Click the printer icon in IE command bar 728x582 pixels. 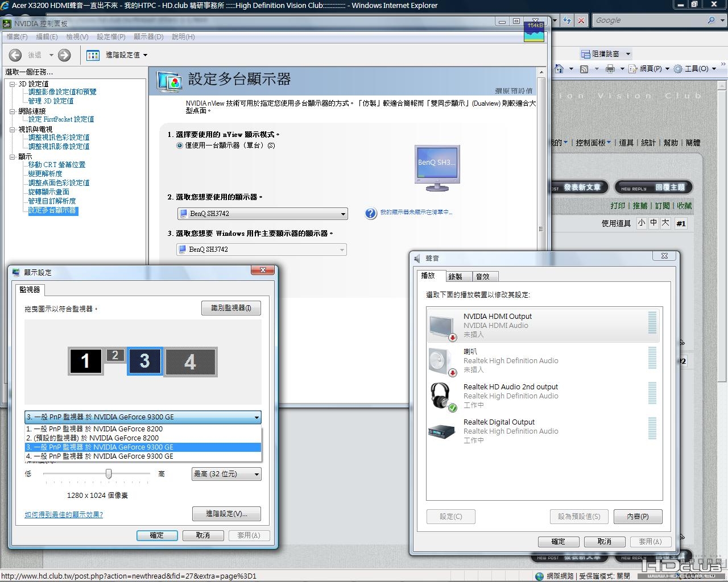[610, 69]
